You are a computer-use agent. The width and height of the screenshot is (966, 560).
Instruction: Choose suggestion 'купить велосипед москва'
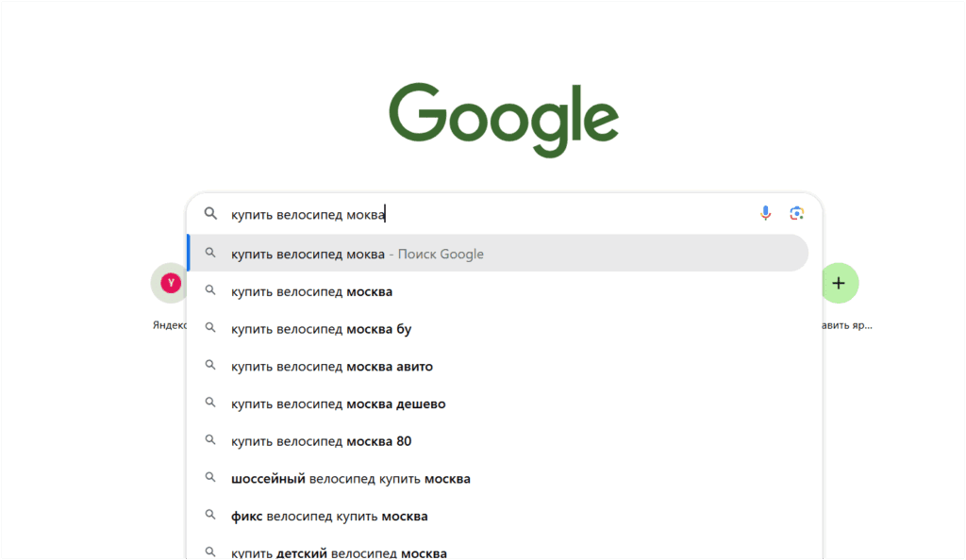tap(498, 291)
